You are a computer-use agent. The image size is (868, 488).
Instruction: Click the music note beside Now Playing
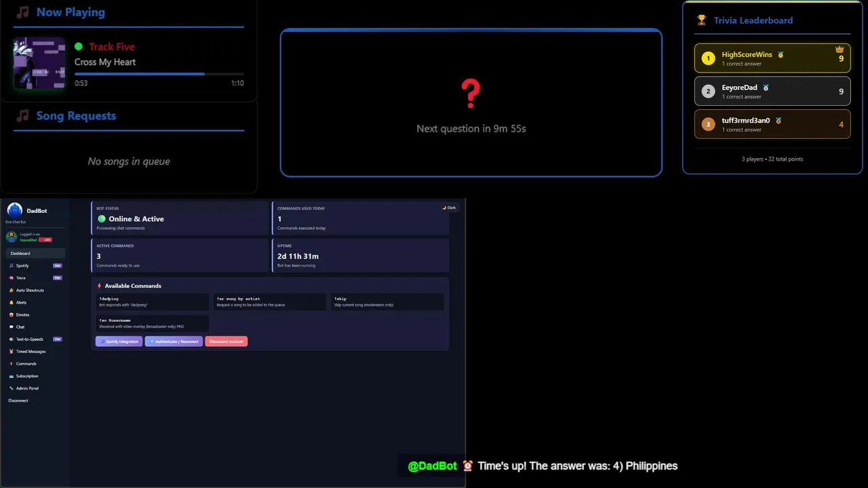point(22,12)
